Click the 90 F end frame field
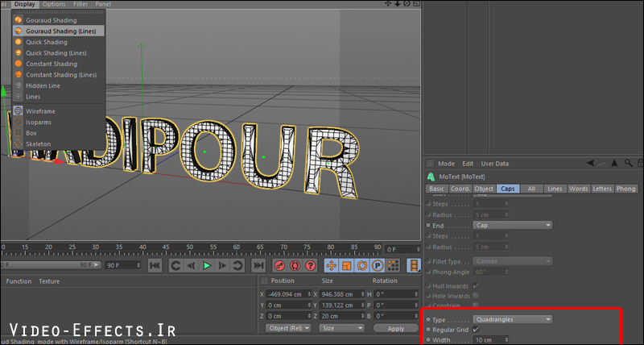 (123, 265)
